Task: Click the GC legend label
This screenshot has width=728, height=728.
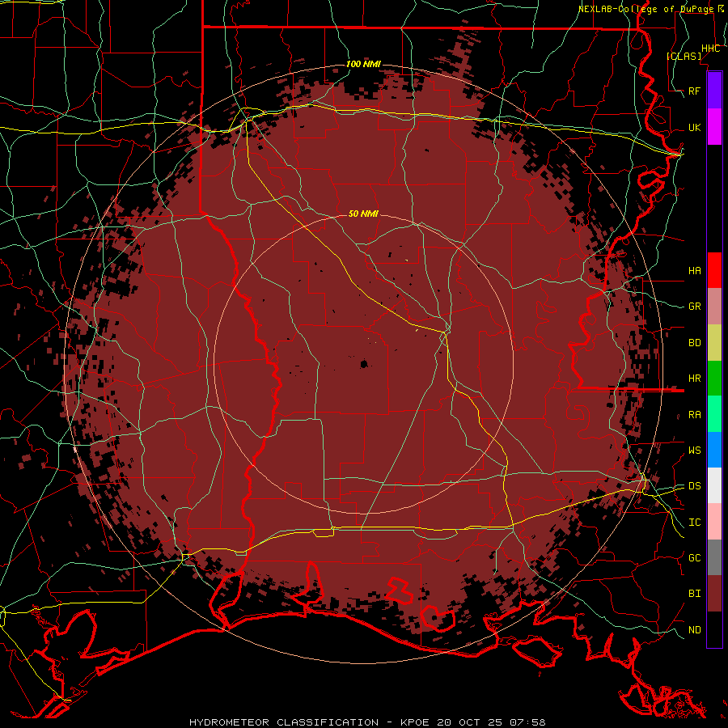Action: point(694,558)
